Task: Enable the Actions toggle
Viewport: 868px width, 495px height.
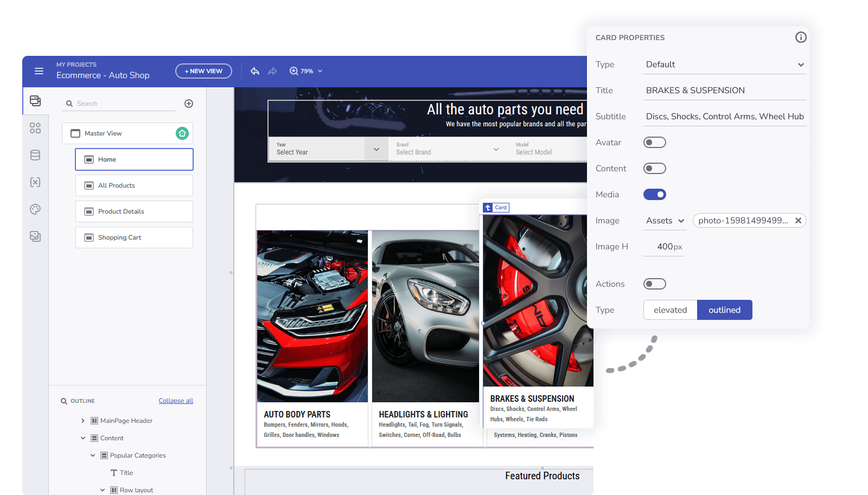Action: pos(655,284)
